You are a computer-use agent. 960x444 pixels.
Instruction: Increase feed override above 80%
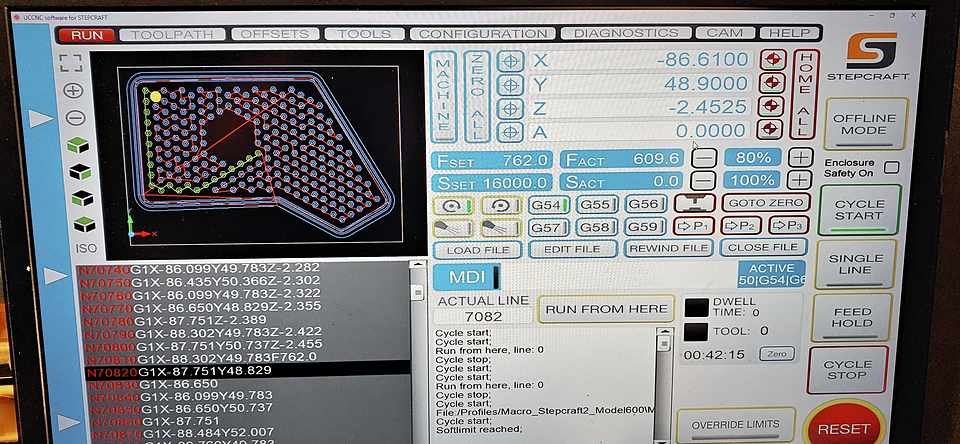click(799, 157)
